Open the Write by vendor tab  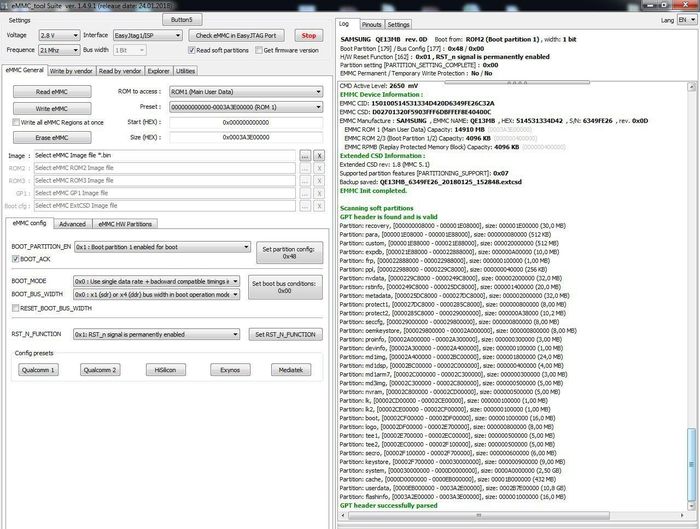[71, 71]
